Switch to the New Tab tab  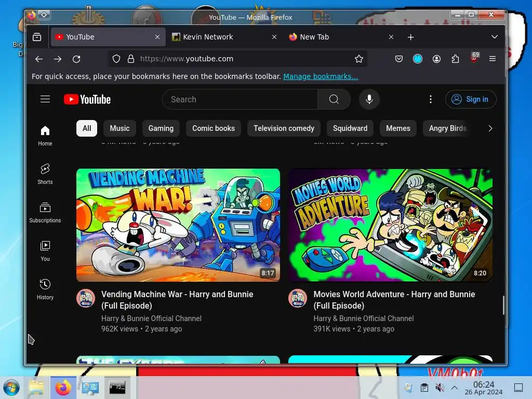(x=342, y=37)
